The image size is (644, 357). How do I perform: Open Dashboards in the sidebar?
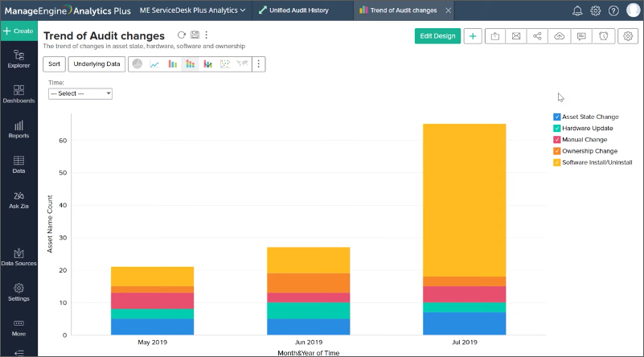pos(18,94)
